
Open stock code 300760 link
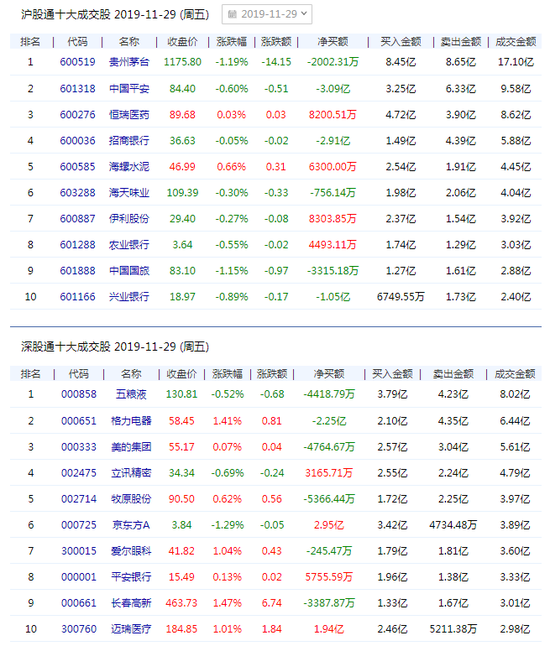[79, 629]
